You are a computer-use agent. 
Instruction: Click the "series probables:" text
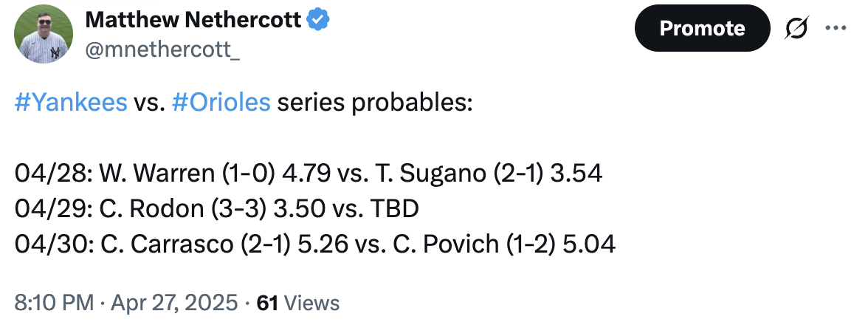pos(375,103)
